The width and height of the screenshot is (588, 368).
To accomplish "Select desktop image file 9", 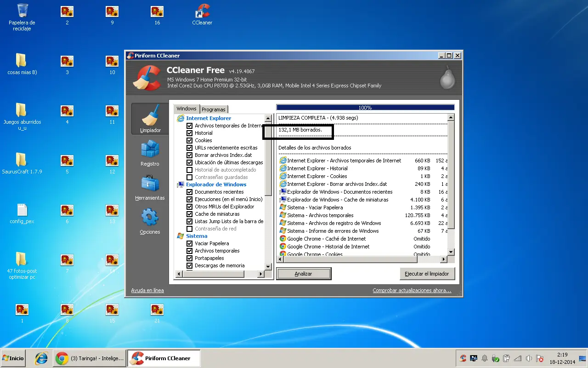I will pyautogui.click(x=112, y=14).
